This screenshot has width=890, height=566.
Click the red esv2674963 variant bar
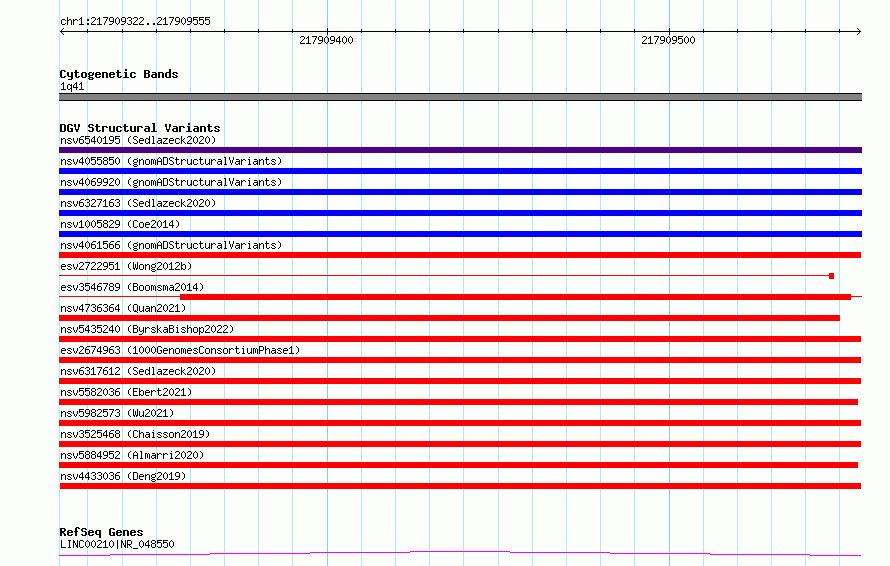pyautogui.click(x=460, y=360)
